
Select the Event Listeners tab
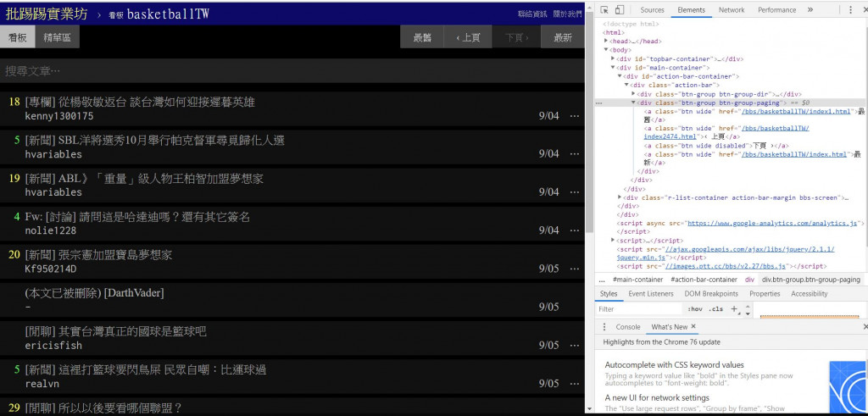click(x=651, y=294)
